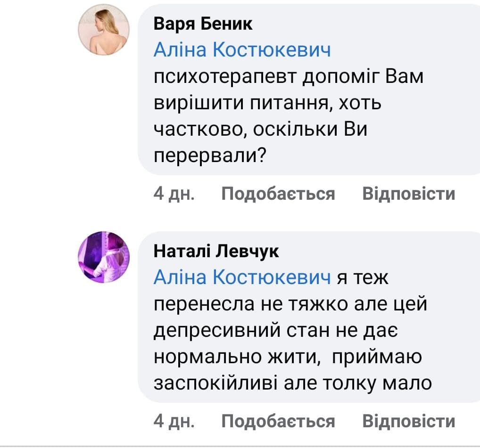480x448 pixels.
Task: Tap the word 'заспокійливі' in Наталі's comment
Action: [216, 383]
